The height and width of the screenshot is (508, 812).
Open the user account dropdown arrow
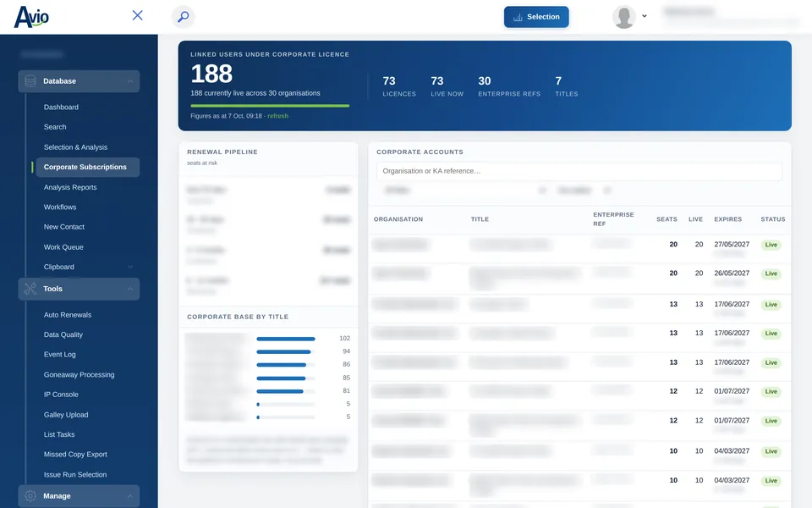[x=645, y=16]
